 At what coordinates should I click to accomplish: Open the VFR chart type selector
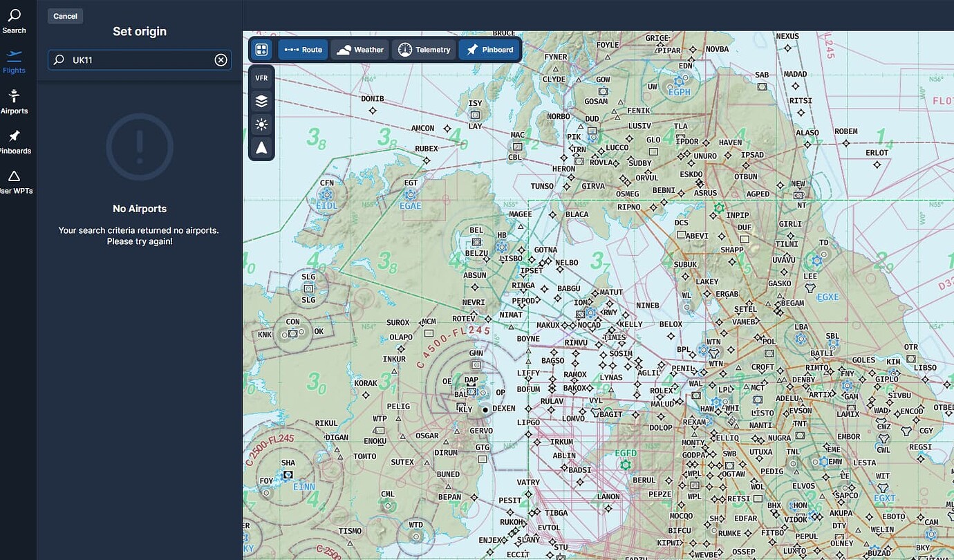pos(261,77)
